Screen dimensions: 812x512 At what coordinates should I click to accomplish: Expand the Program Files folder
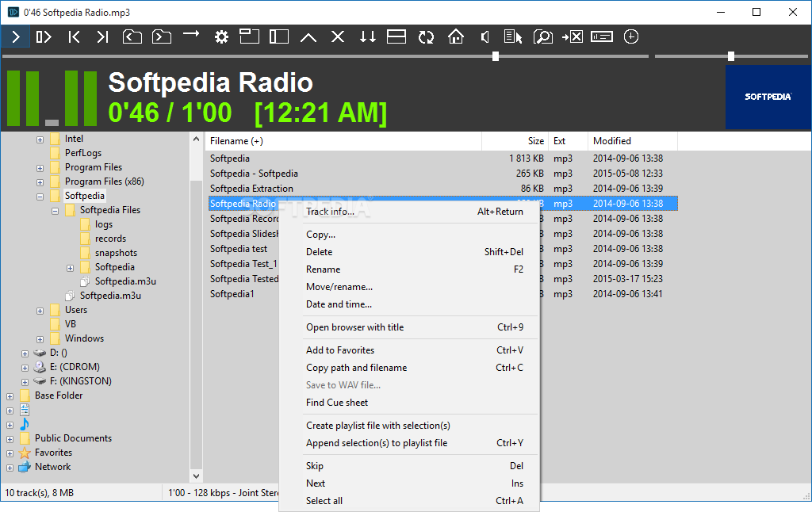click(x=40, y=168)
